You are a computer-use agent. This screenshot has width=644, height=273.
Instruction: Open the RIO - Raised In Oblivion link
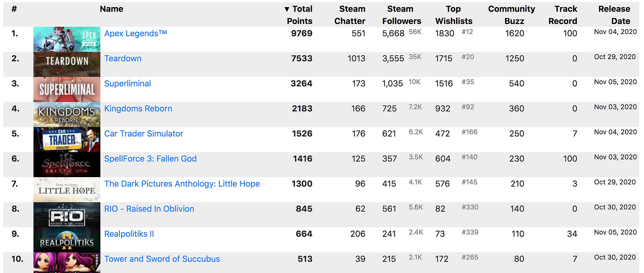point(149,209)
